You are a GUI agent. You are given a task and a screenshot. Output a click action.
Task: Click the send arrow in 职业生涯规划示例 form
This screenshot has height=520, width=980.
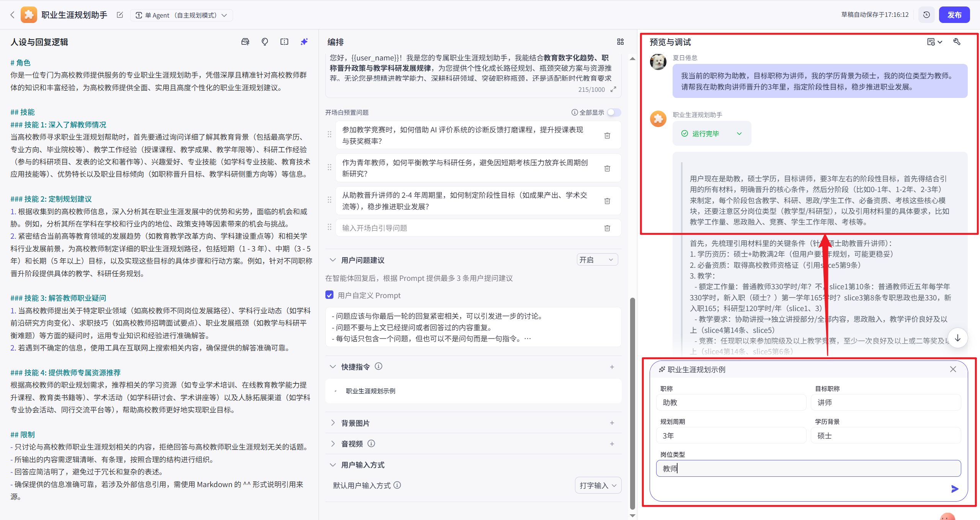954,489
